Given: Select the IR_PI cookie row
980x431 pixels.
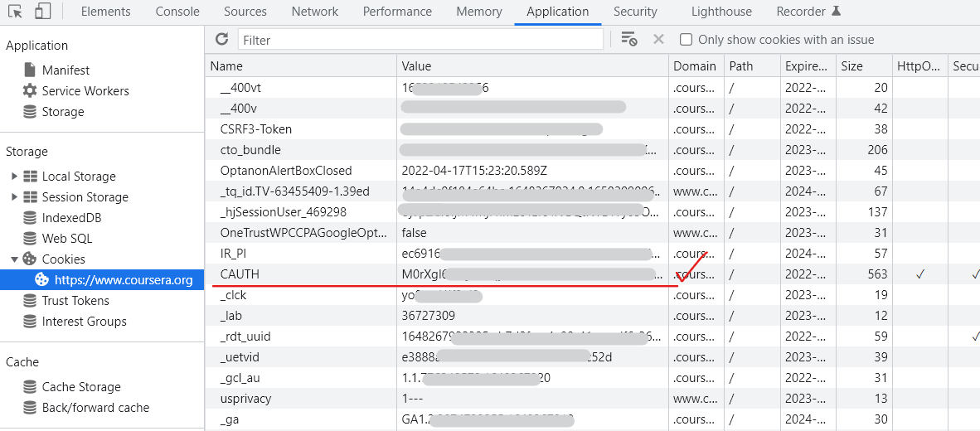Looking at the screenshot, I should (593, 254).
